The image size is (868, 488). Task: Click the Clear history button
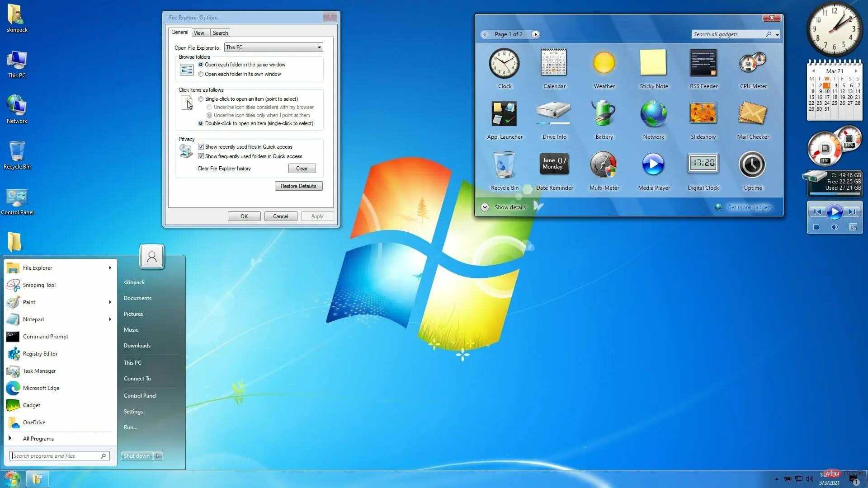(301, 168)
